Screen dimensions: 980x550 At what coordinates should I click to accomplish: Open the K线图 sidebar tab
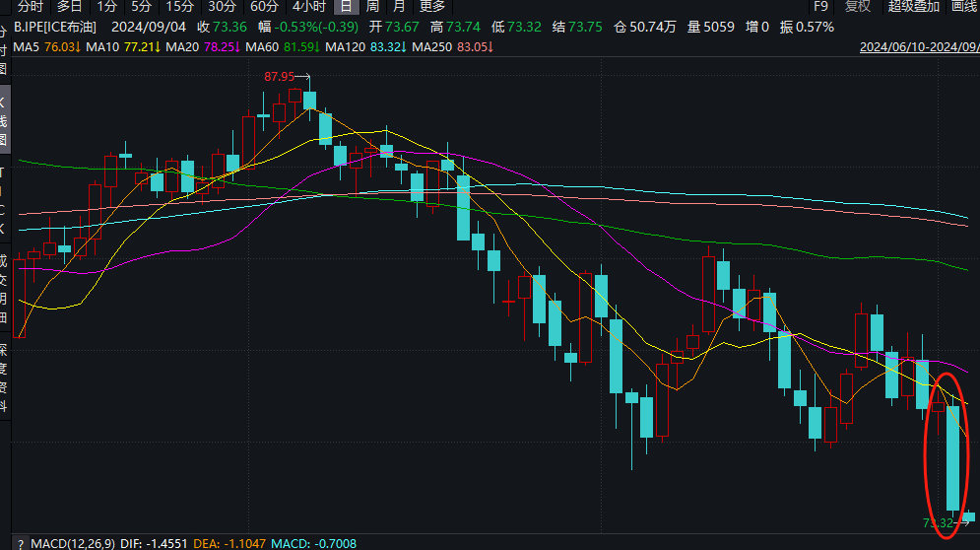[4, 120]
